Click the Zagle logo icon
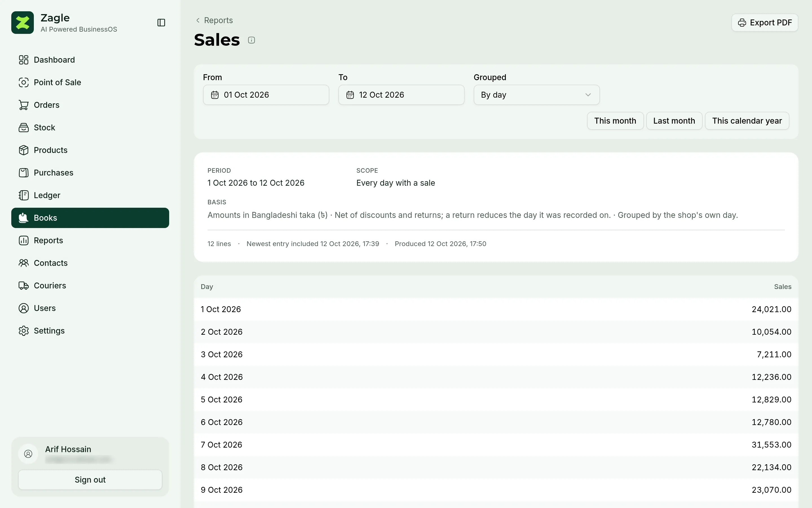812x508 pixels. coord(23,23)
